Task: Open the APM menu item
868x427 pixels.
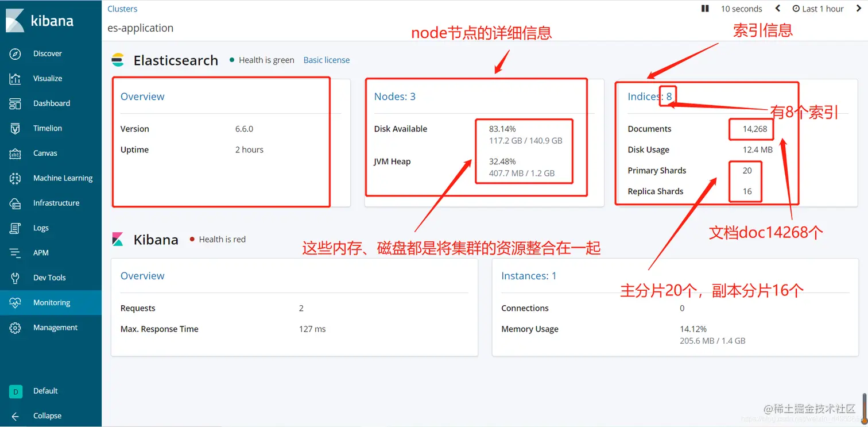Action: click(x=41, y=253)
